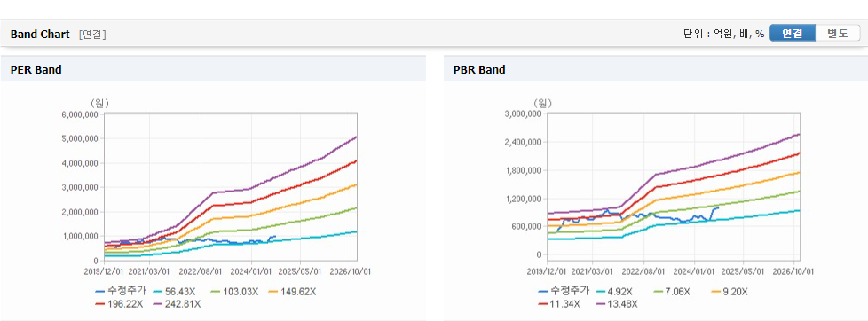This screenshot has height=321, width=868.
Task: Switch to the 연결 (consolidated) view
Action: (793, 33)
